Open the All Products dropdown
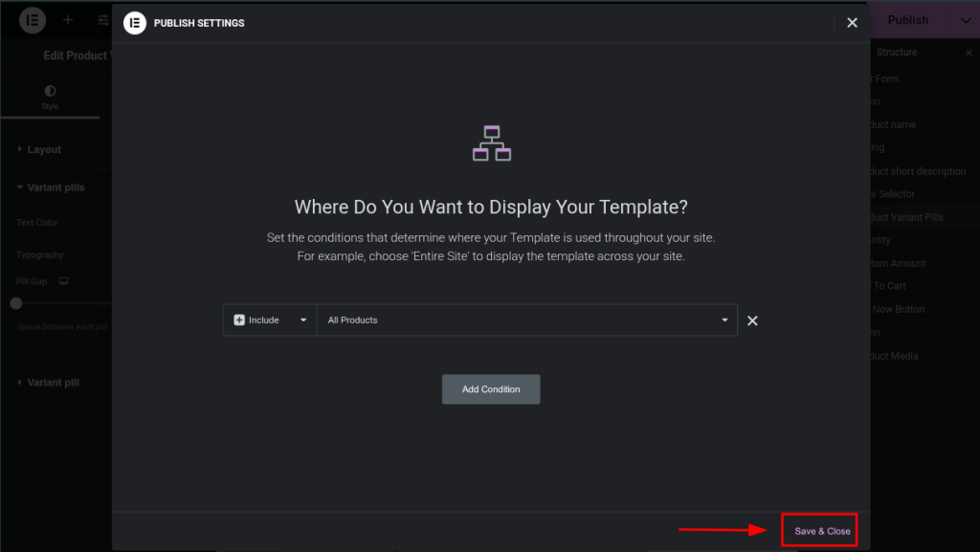Viewport: 980px width, 552px height. tap(526, 320)
